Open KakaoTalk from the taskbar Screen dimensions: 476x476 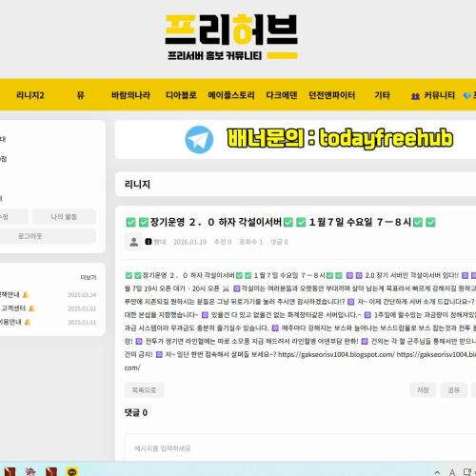click(x=72, y=471)
